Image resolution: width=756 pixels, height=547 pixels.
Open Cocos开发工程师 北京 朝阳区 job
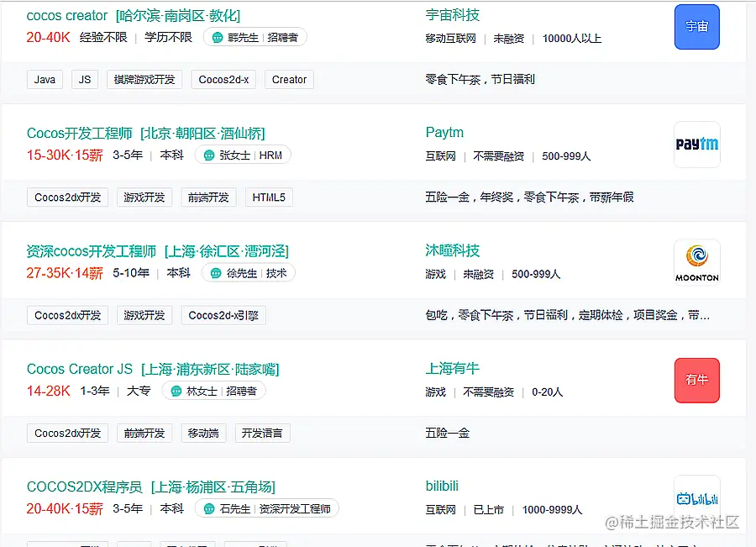point(145,133)
